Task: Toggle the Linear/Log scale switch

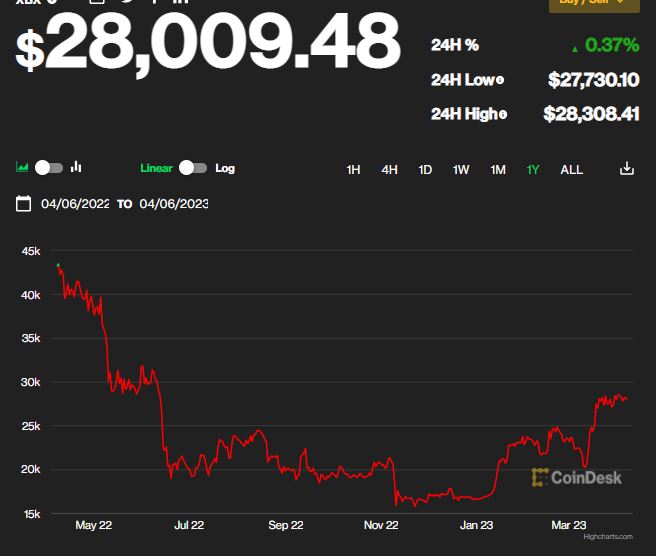Action: (x=193, y=168)
